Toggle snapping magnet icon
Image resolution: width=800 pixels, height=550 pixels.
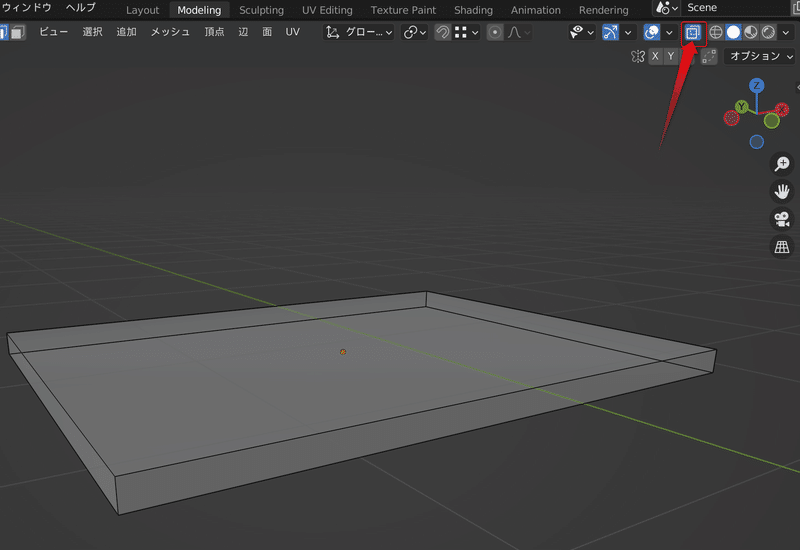[x=442, y=33]
